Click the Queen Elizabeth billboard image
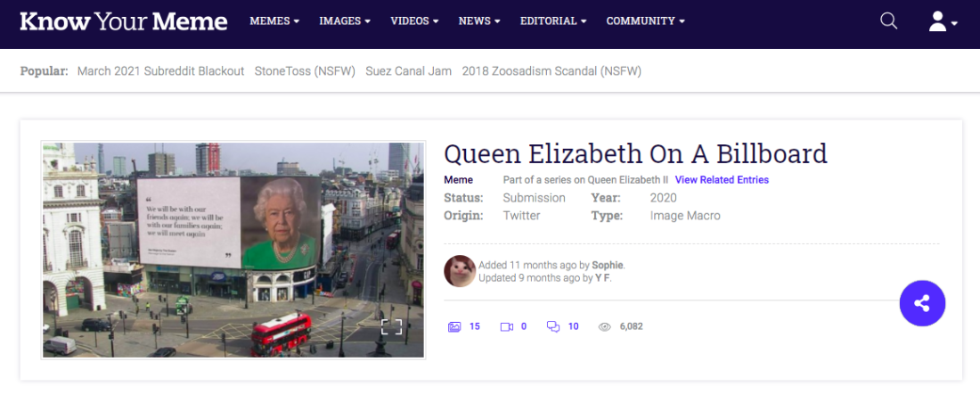Image resolution: width=980 pixels, height=403 pixels. [x=233, y=250]
